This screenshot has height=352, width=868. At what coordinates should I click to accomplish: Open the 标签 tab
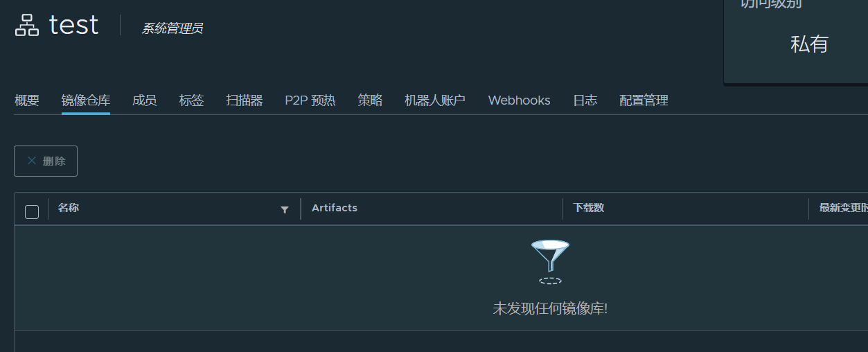click(x=191, y=100)
